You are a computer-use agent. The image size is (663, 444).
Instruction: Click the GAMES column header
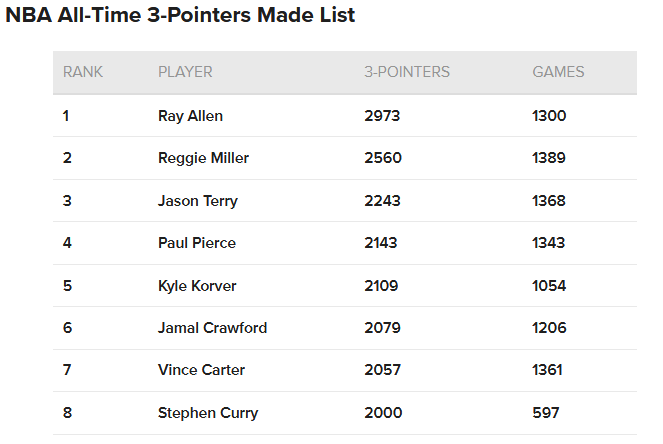pyautogui.click(x=558, y=72)
